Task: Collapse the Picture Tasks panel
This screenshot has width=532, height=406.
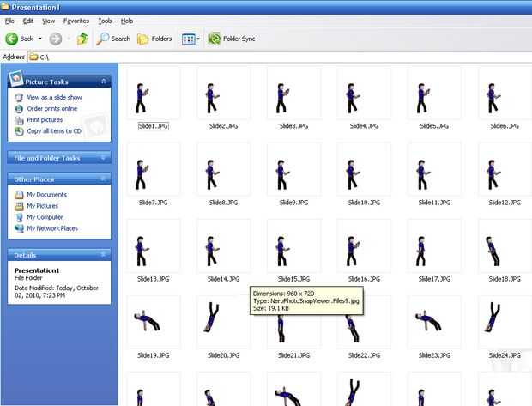Action: tap(104, 82)
